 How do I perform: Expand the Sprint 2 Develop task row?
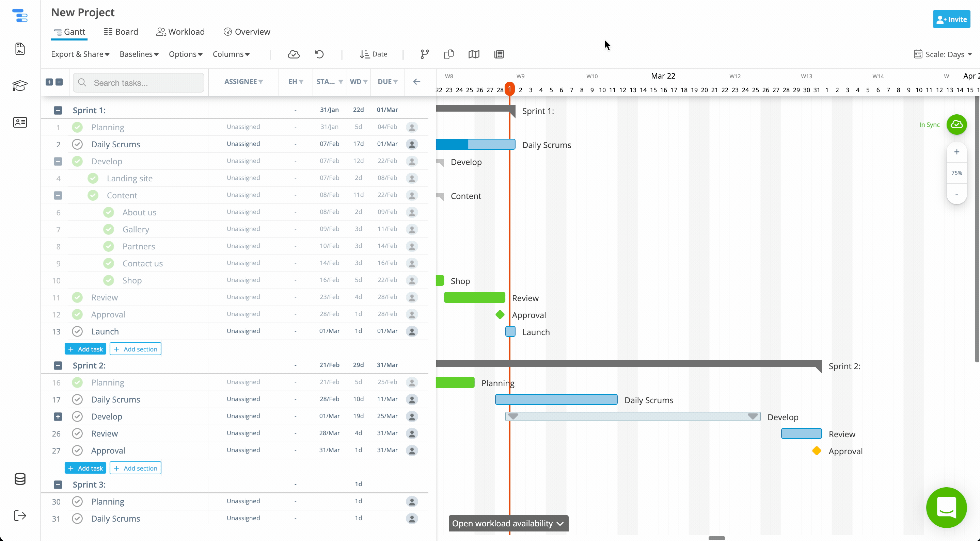[x=57, y=416]
